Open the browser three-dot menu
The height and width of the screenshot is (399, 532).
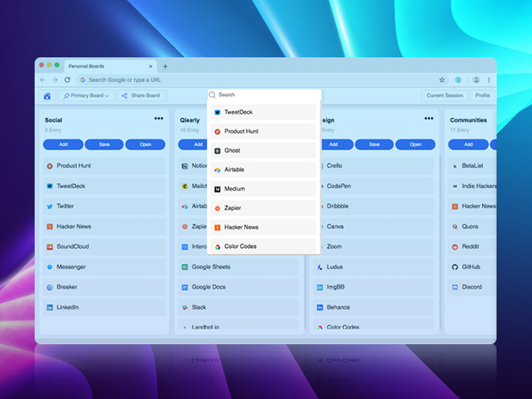click(489, 80)
